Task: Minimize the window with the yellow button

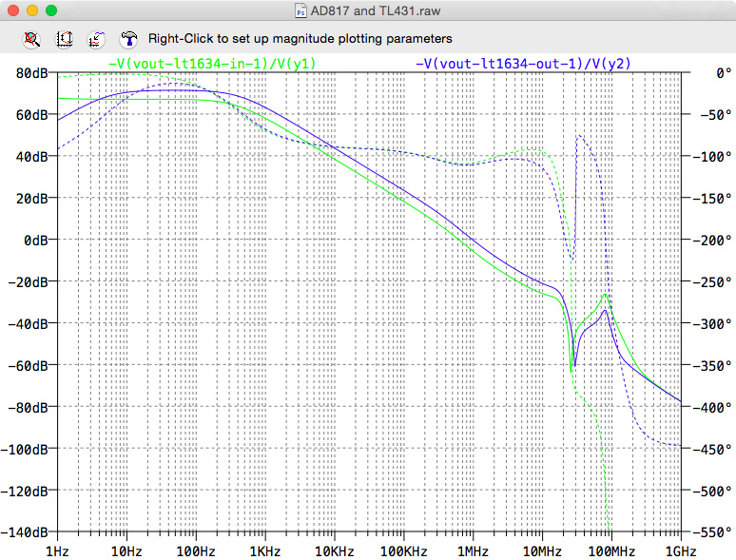Action: (32, 10)
